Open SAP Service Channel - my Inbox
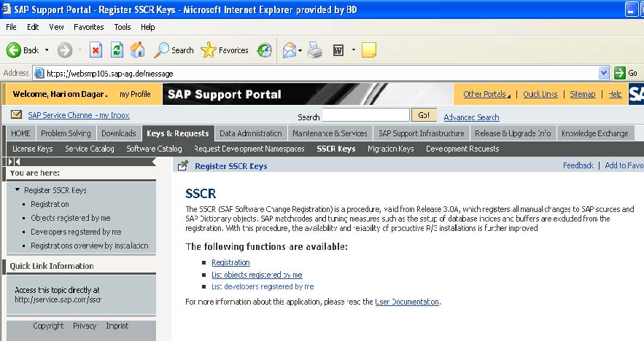 (x=79, y=115)
